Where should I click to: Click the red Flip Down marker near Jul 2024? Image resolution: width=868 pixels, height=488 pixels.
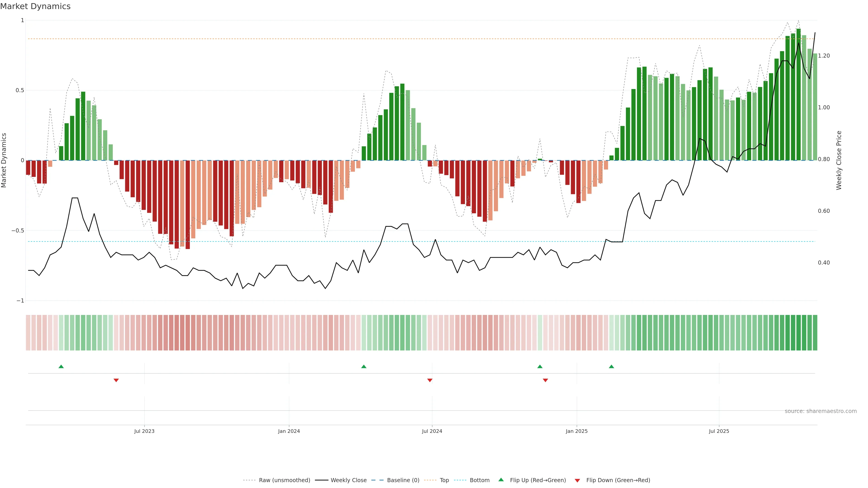point(430,380)
